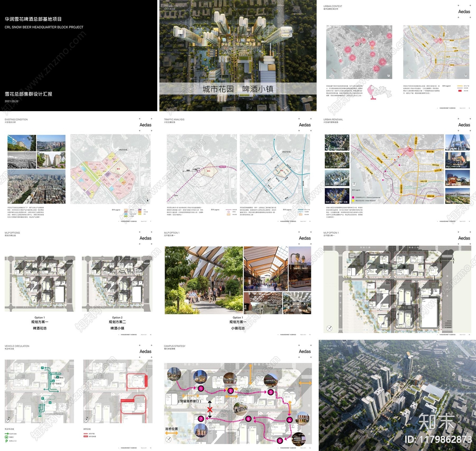
Task: Open the site plan above Option 2
Action: point(117,284)
